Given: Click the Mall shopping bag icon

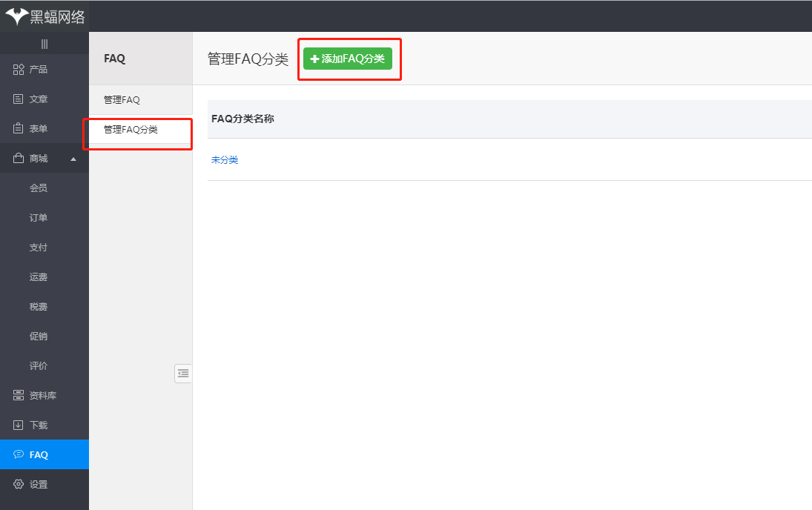Looking at the screenshot, I should (19, 159).
